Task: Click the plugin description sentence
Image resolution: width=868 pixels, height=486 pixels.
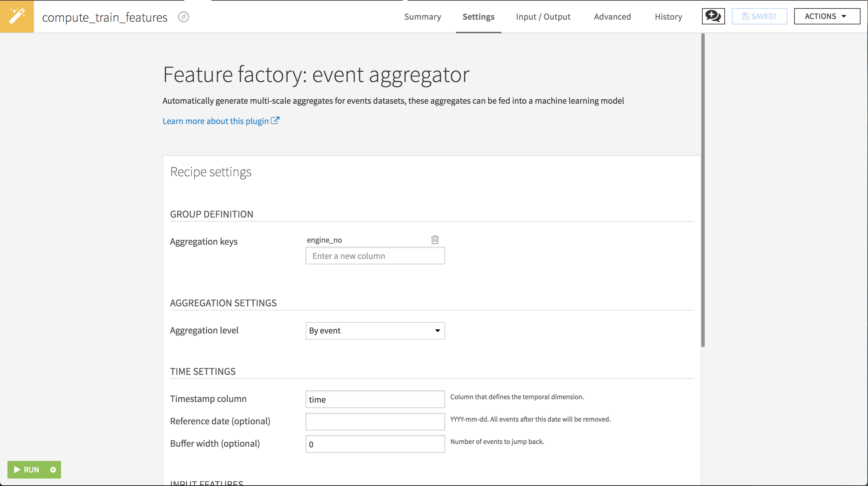Action: pyautogui.click(x=393, y=101)
